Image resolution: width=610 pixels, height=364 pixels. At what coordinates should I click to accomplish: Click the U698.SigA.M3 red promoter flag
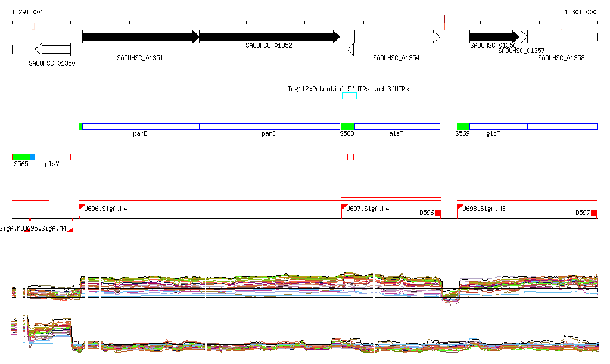click(460, 207)
